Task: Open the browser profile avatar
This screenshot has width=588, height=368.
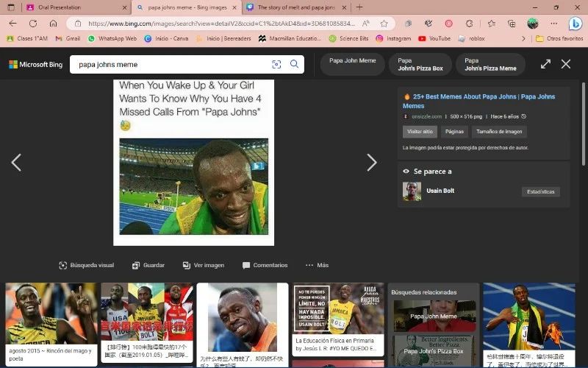Action: [532, 24]
